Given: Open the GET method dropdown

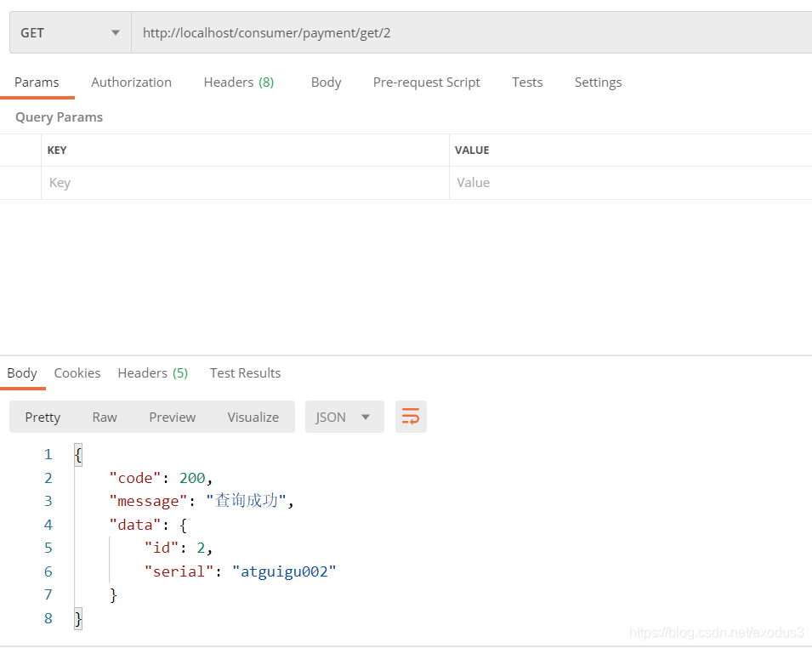Looking at the screenshot, I should click(71, 32).
